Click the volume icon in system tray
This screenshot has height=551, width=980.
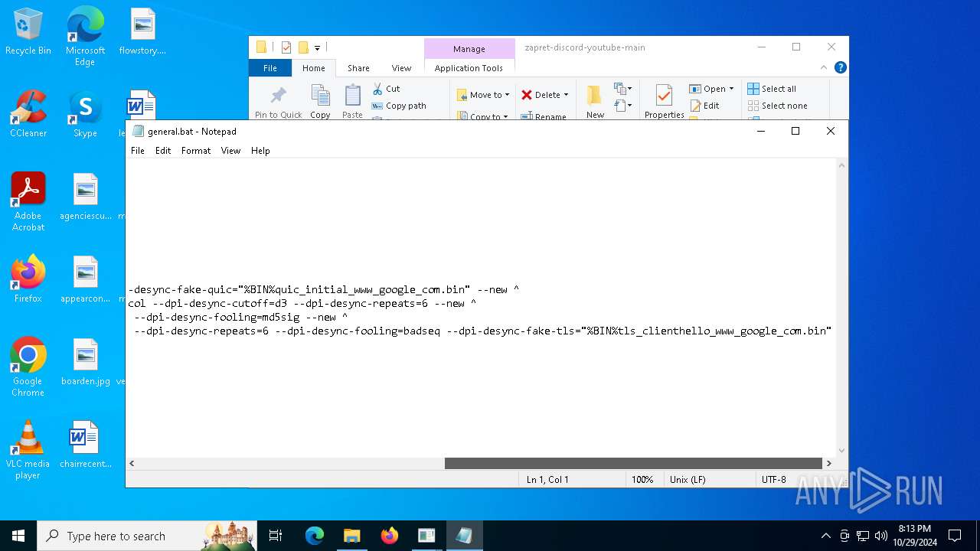click(x=880, y=536)
